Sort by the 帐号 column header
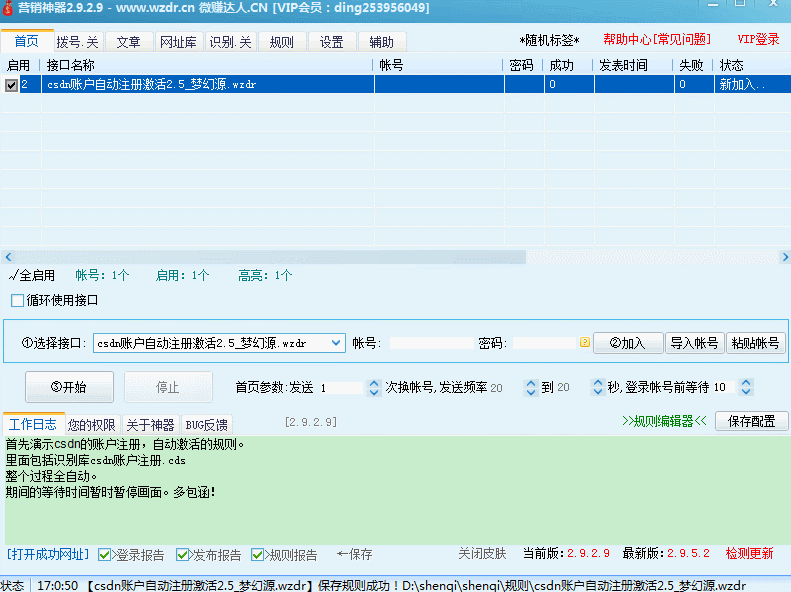The width and height of the screenshot is (791, 592). 391,65
